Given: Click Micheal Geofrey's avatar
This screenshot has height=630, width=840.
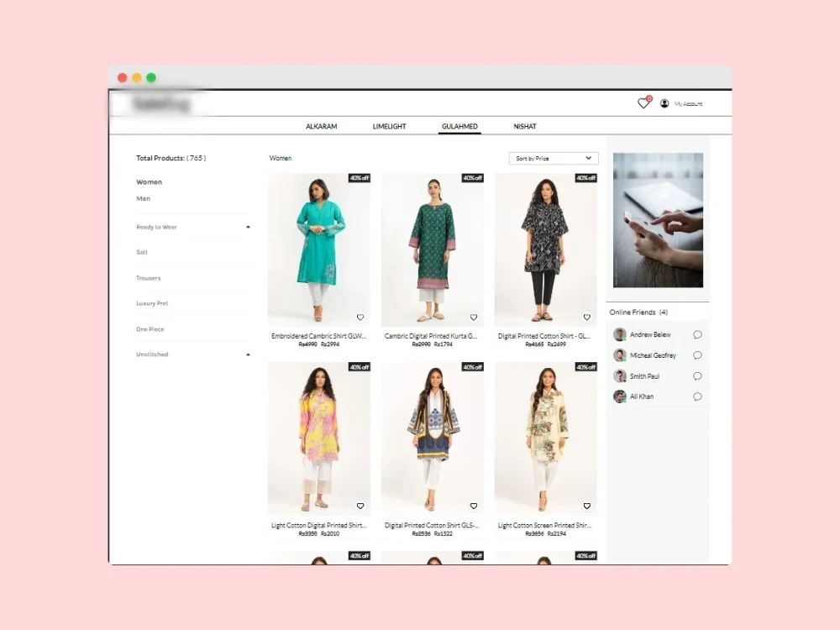Looking at the screenshot, I should 620,355.
